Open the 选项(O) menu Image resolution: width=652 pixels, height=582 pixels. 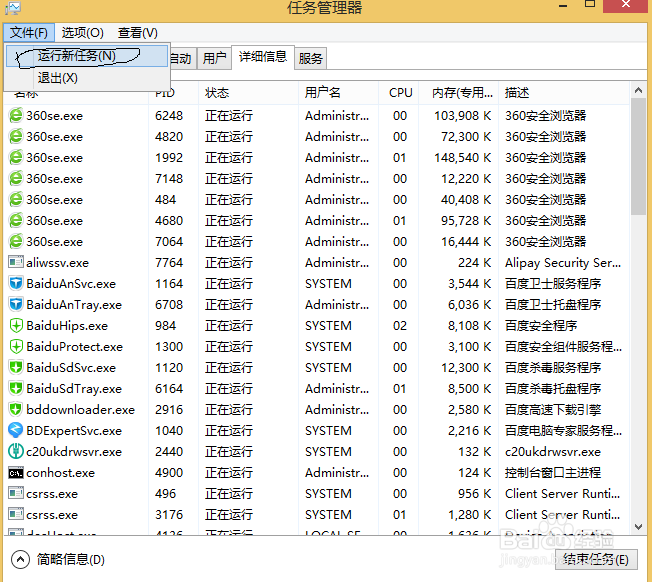[x=82, y=32]
